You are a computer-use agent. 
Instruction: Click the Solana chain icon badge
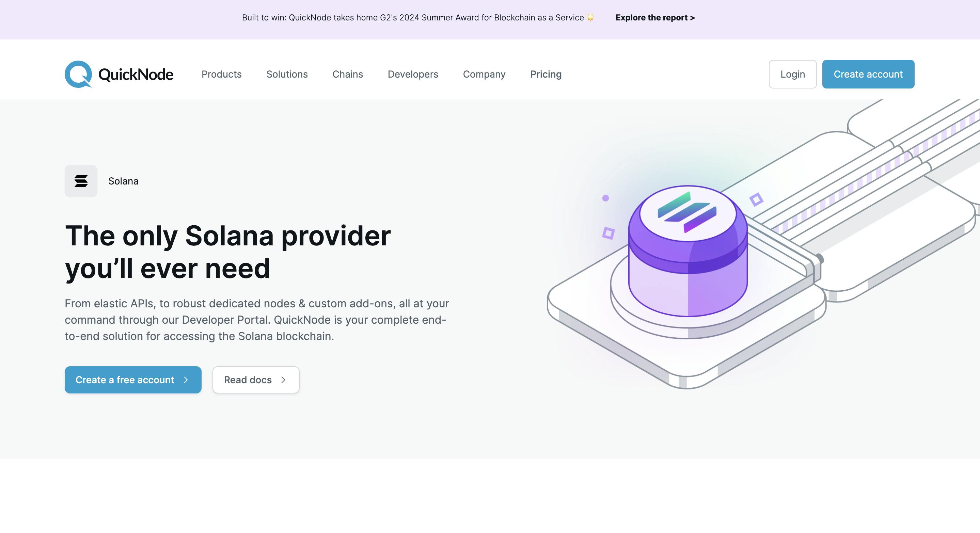coord(81,181)
